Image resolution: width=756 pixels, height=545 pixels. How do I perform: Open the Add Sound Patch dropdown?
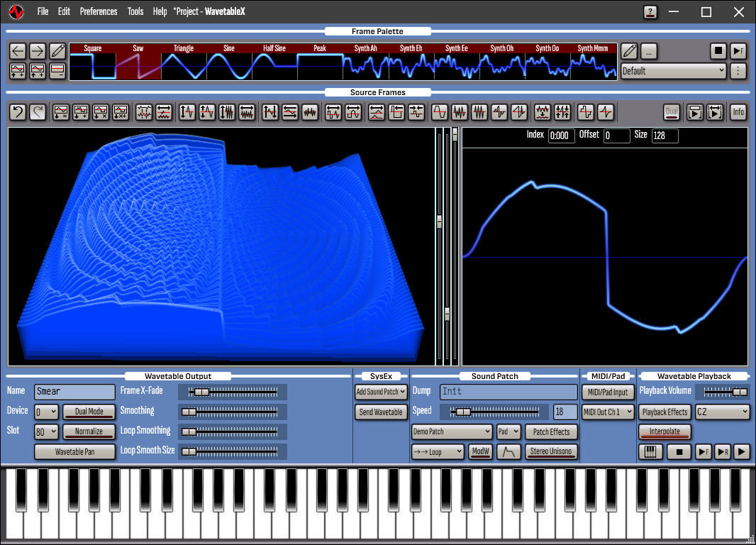tap(381, 392)
